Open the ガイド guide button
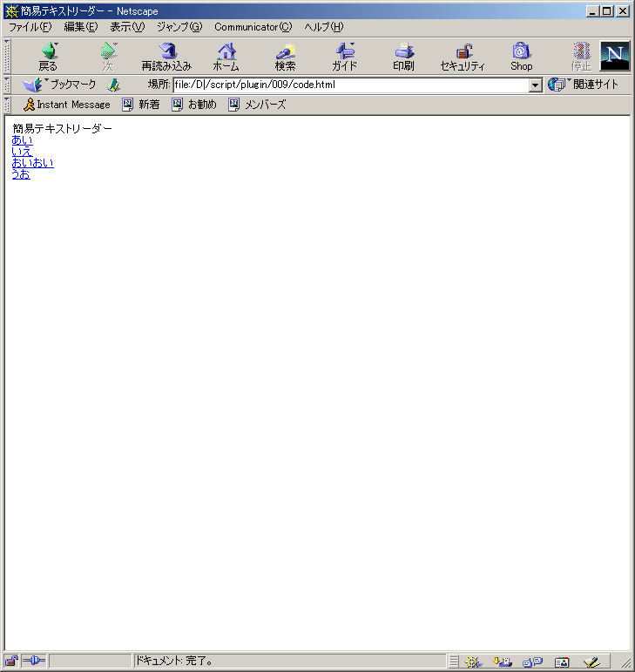Screen dimensions: 635x672 (344, 57)
